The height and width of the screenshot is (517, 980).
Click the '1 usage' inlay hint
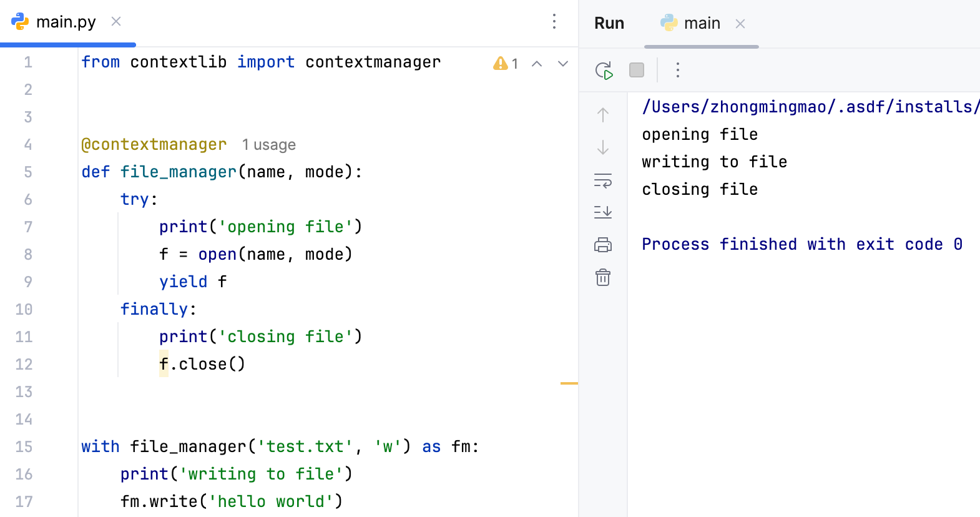[x=269, y=145]
